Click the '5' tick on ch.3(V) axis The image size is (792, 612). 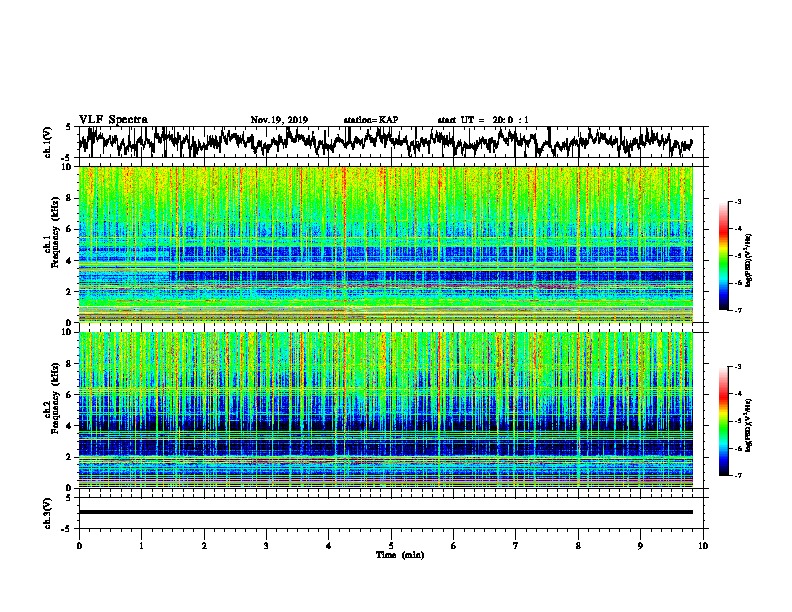point(70,497)
